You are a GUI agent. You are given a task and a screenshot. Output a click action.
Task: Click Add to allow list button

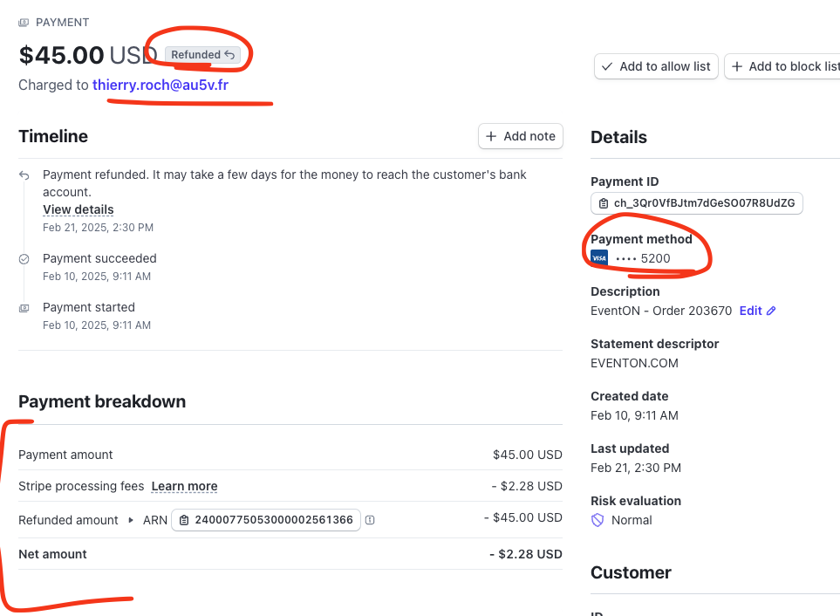656,66
